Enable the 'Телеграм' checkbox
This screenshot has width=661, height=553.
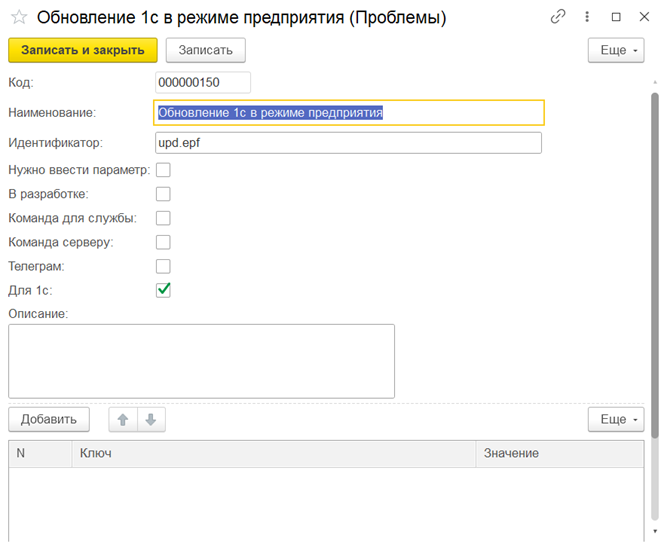pos(163,266)
